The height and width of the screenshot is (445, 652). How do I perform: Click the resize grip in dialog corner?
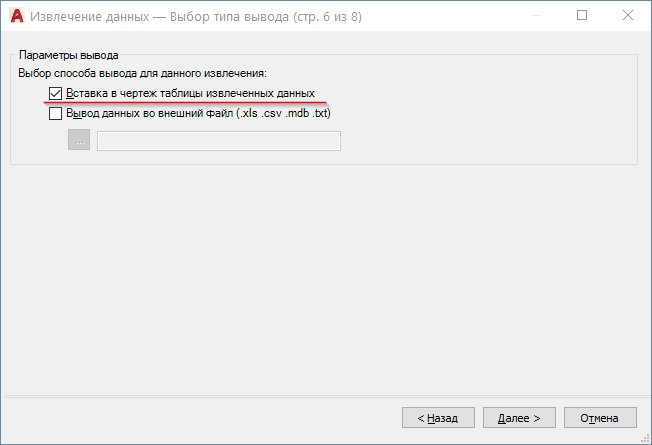(645, 438)
